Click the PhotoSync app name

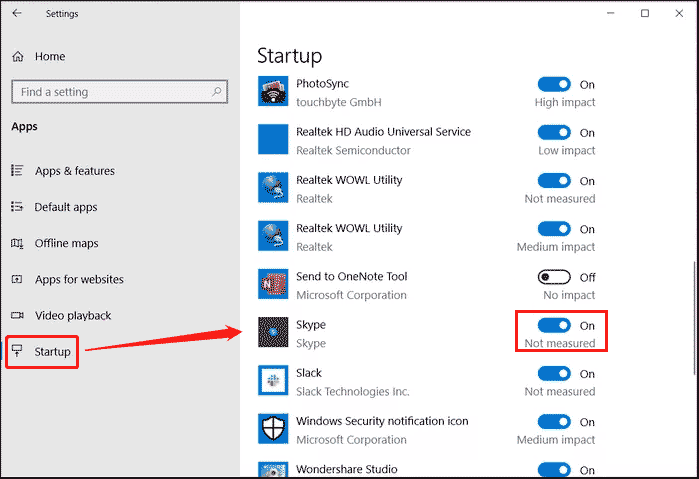tap(322, 83)
